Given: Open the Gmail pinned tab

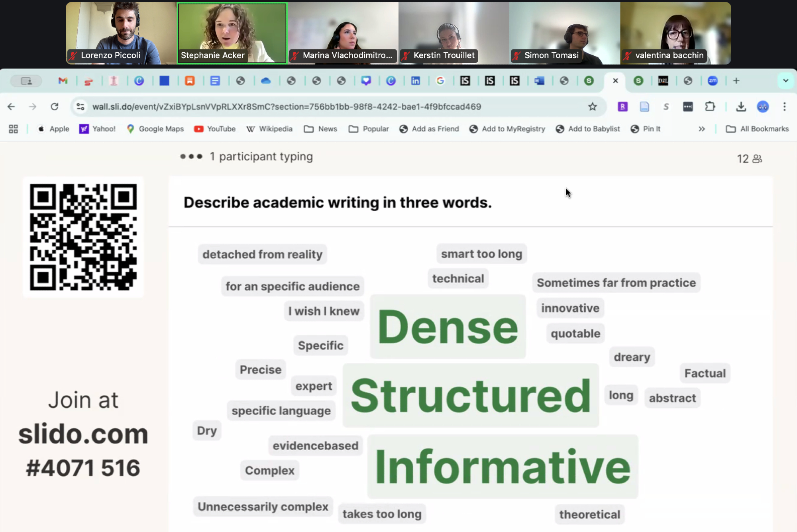Looking at the screenshot, I should (x=63, y=81).
